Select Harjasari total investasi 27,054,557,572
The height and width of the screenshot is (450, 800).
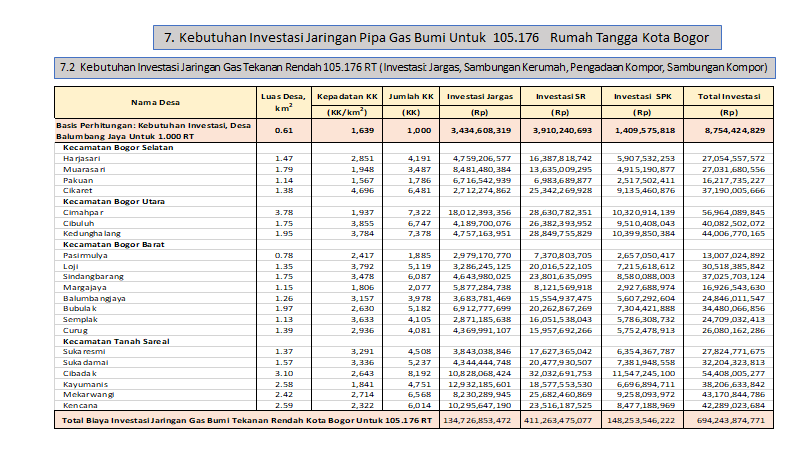[733, 159]
